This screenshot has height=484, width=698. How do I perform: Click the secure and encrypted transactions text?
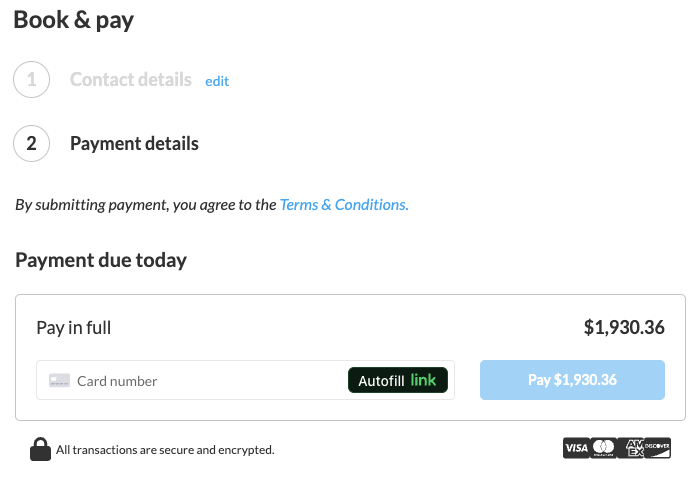[x=165, y=450]
